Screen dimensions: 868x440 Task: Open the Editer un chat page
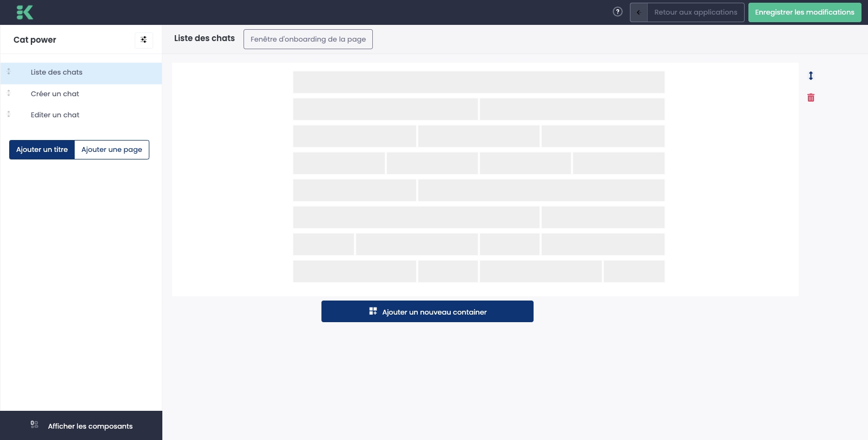tap(55, 115)
